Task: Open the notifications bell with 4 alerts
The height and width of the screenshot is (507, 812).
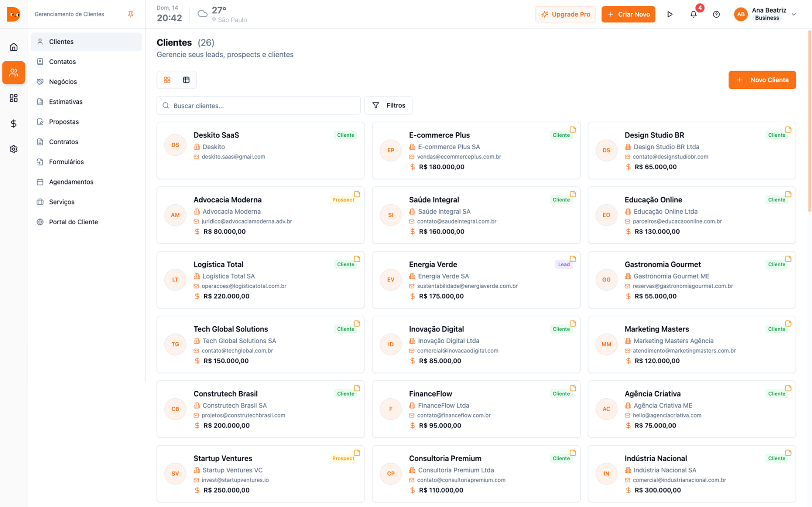Action: (693, 14)
